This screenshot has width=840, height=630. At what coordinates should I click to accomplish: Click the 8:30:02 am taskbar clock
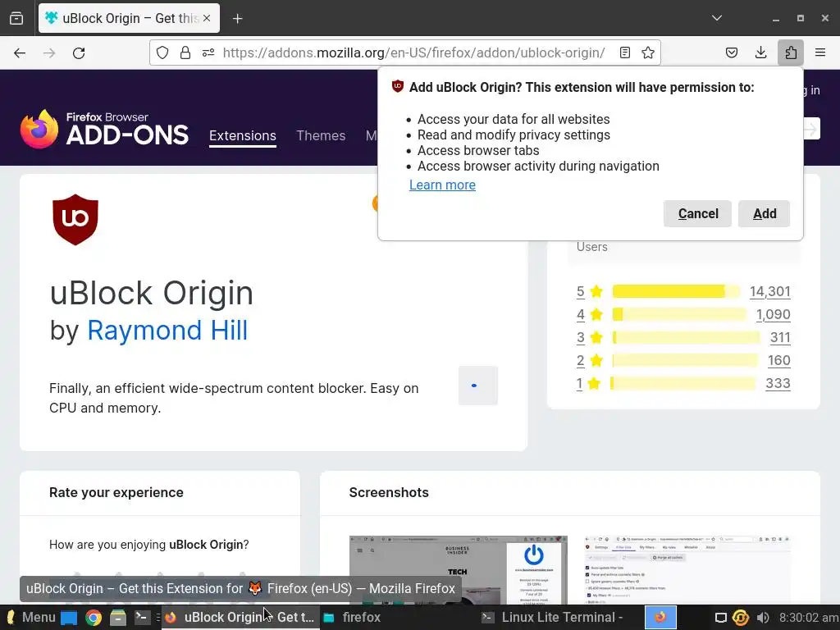(808, 618)
